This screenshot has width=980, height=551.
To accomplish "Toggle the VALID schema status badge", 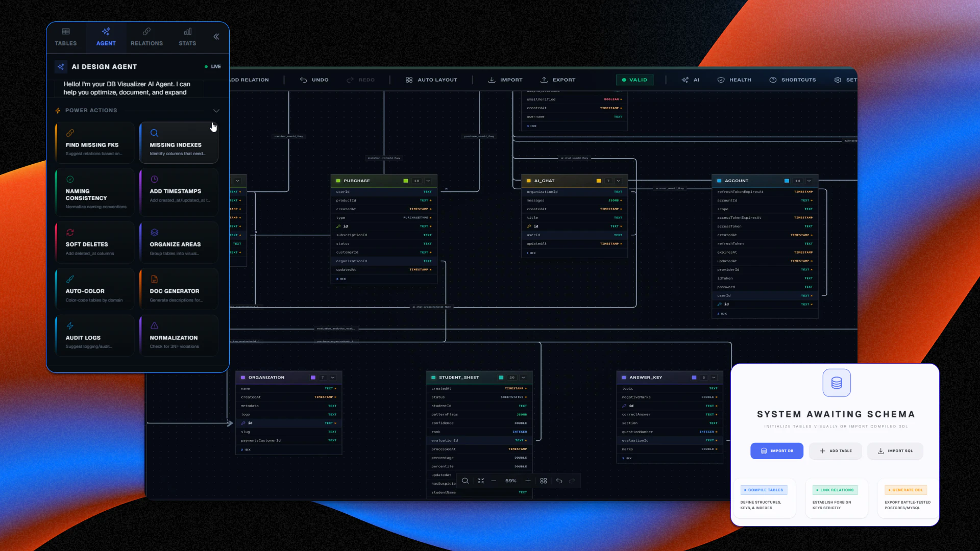I will (634, 80).
